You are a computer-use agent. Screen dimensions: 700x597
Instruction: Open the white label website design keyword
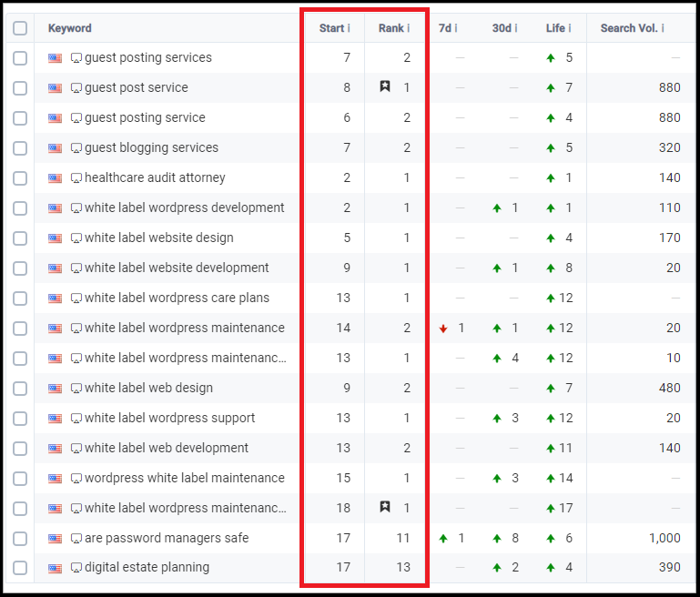[158, 238]
